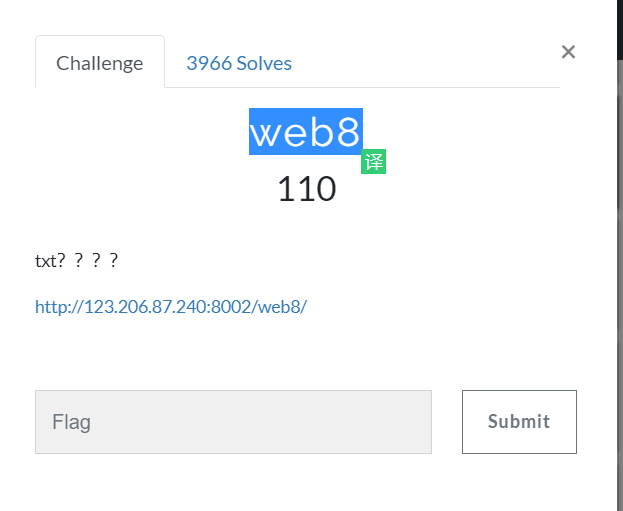
Task: Click the highlighted web8 title
Action: point(306,131)
